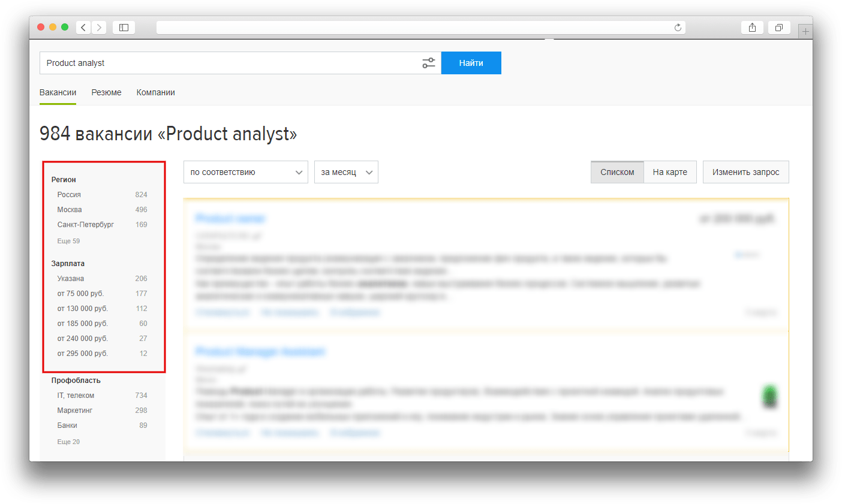Screen dimensions: 842x504
Task: Show all tabs overview icon
Action: (x=778, y=28)
